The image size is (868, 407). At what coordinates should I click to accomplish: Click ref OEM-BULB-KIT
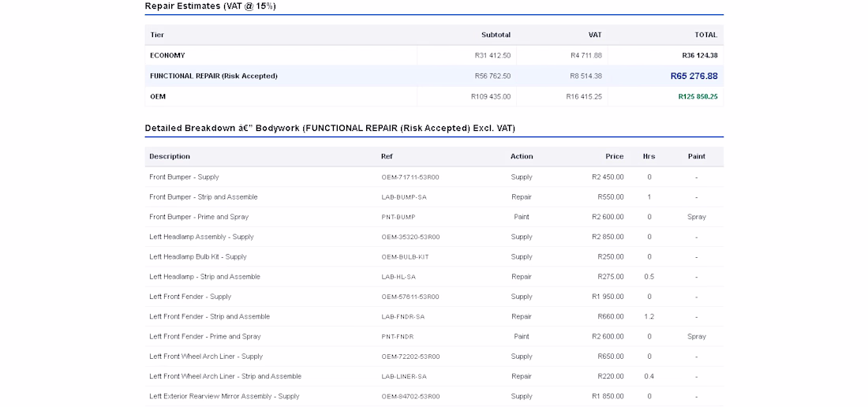pos(405,257)
